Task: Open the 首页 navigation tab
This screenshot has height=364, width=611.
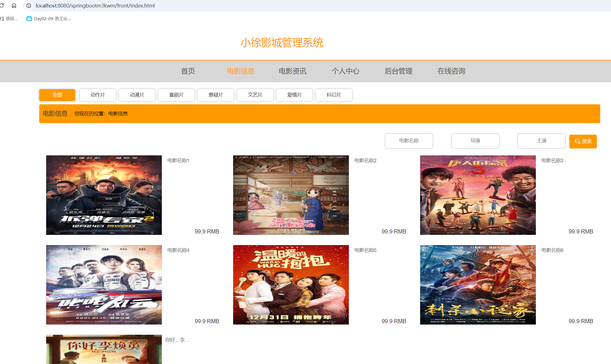Action: 188,71
